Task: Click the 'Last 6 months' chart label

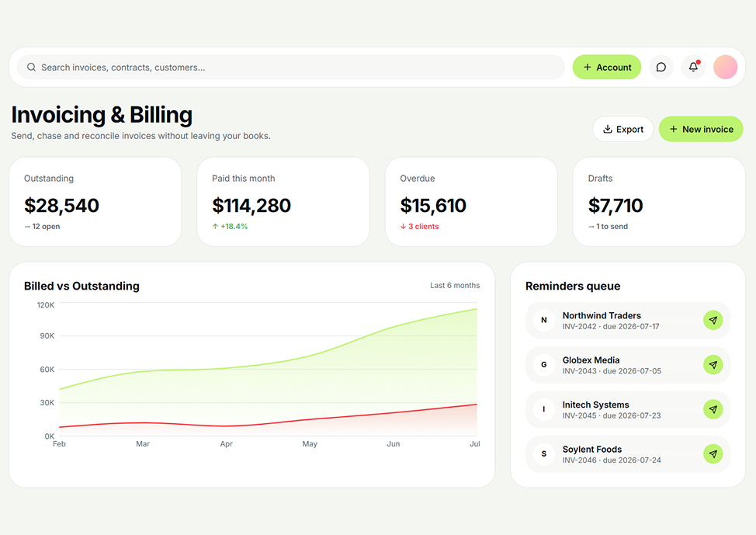Action: pyautogui.click(x=455, y=286)
